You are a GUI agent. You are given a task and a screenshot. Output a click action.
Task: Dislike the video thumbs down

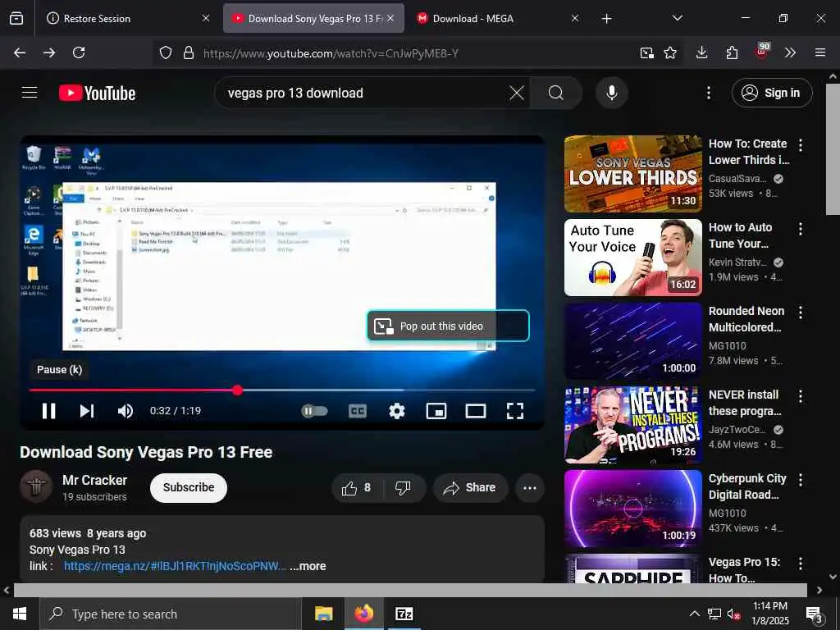[x=404, y=487]
